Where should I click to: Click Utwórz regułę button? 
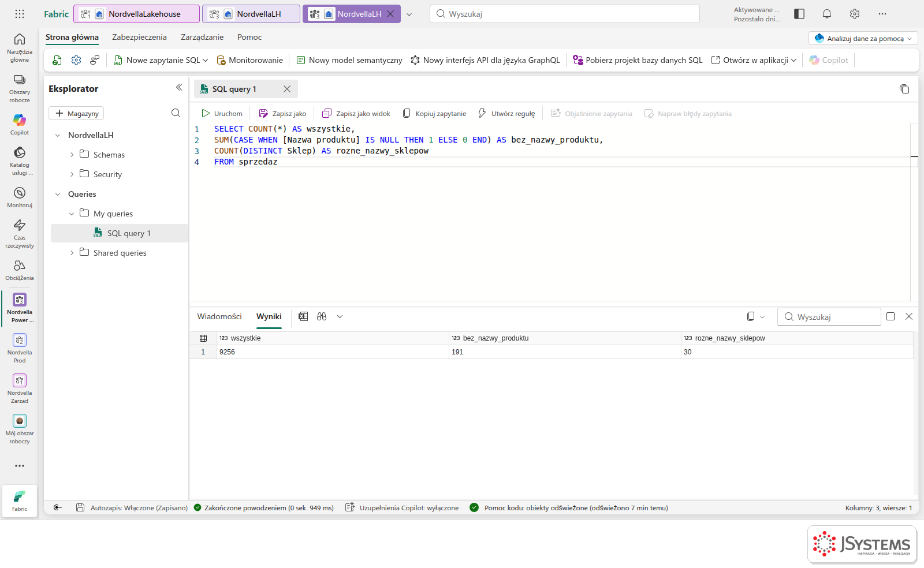tap(506, 114)
